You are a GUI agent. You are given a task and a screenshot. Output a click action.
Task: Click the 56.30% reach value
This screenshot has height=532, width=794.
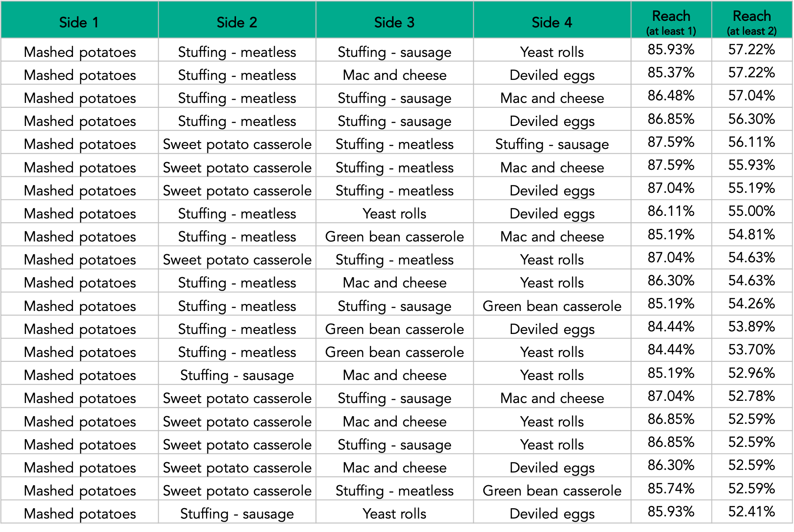tap(752, 119)
